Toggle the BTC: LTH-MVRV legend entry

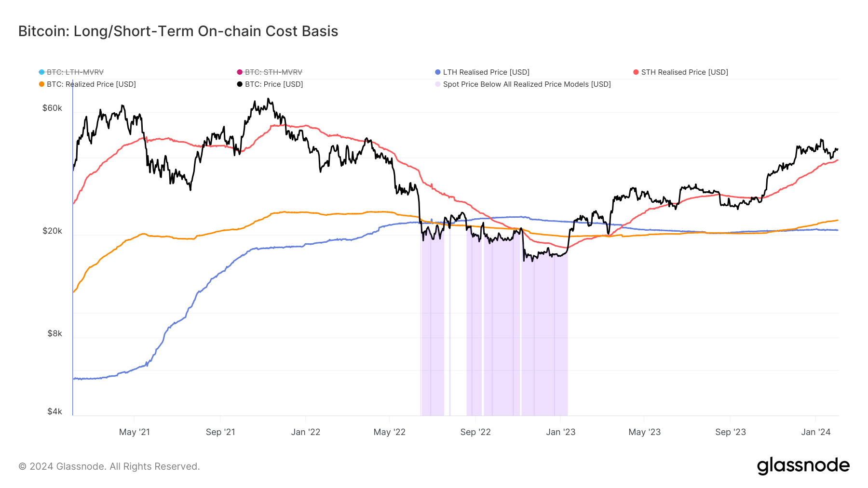click(71, 72)
